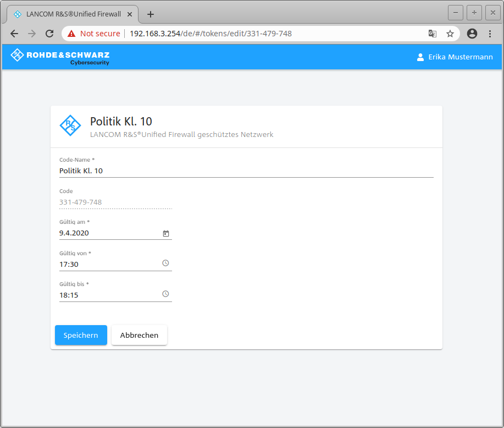504x428 pixels.
Task: Click the translate page icon
Action: (x=433, y=34)
